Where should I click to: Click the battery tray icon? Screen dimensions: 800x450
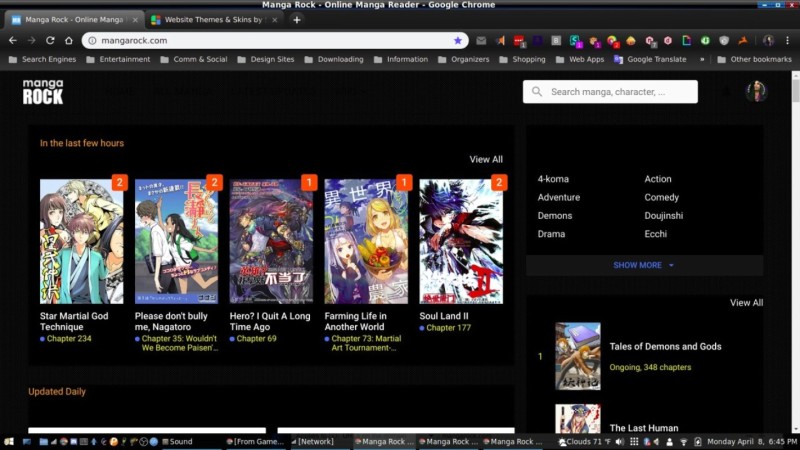tap(697, 442)
